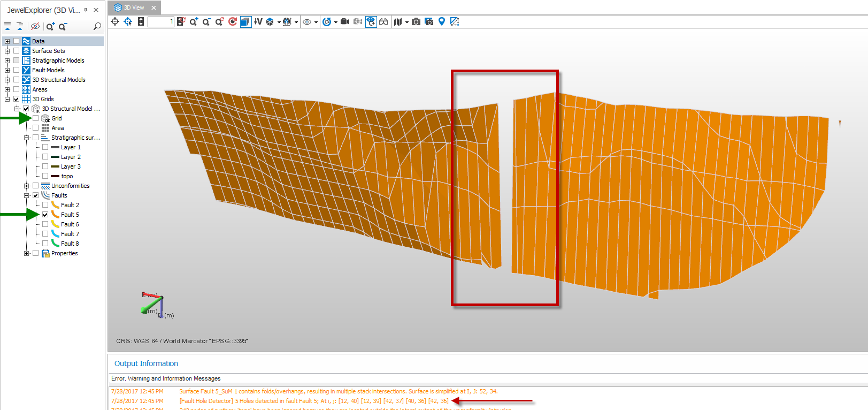Viewport: 868px width, 410px height.
Task: Click the red circular reset arrow icon
Action: [x=232, y=22]
